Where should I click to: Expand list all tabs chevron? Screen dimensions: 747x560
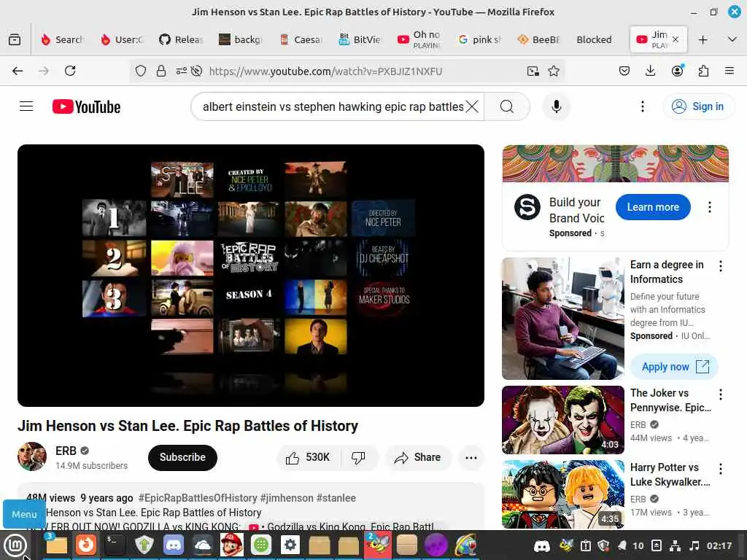coord(732,39)
